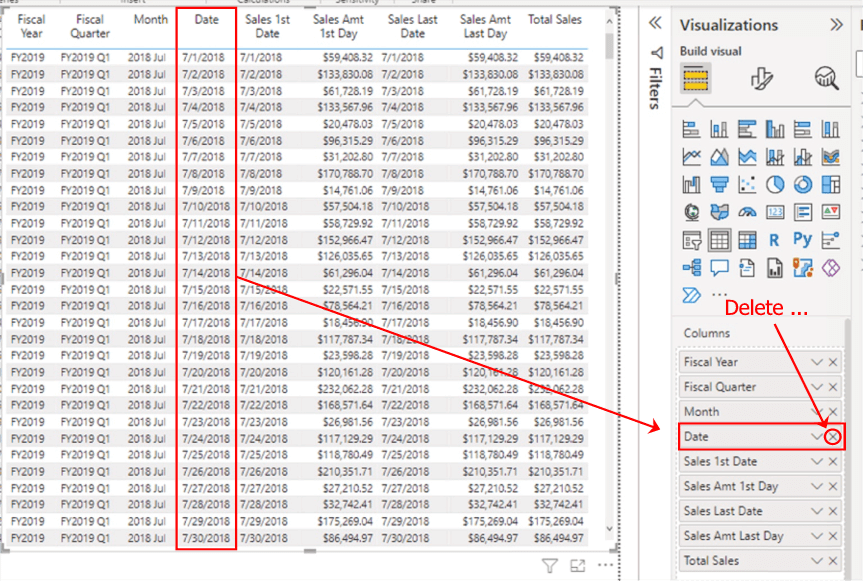Open Total Sales field dropdown chevron
The height and width of the screenshot is (581, 863).
coord(817,561)
